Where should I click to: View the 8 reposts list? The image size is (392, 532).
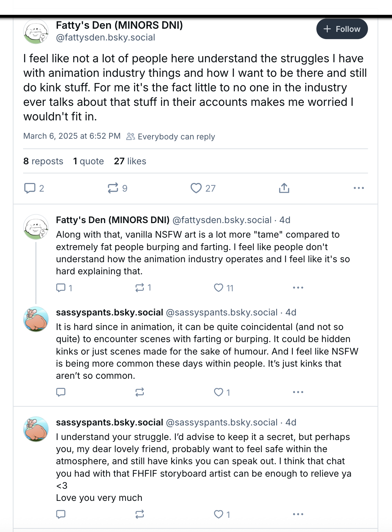click(43, 161)
